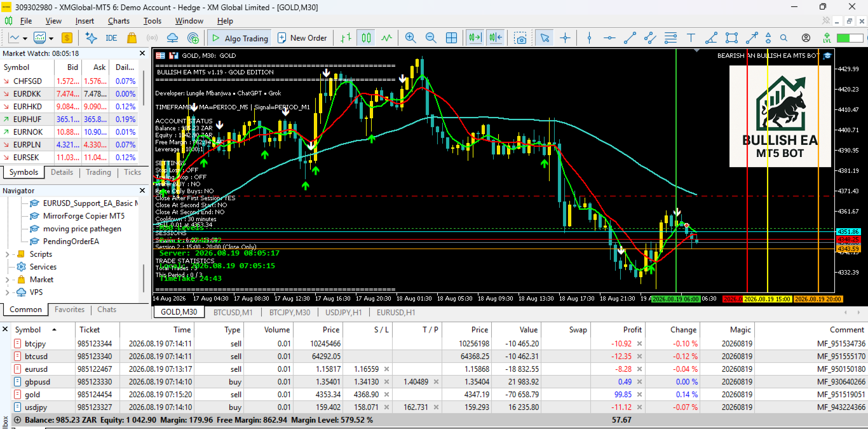Take a chart screenshot with camera icon
Viewport: 868px width, 429px height.
(x=521, y=38)
